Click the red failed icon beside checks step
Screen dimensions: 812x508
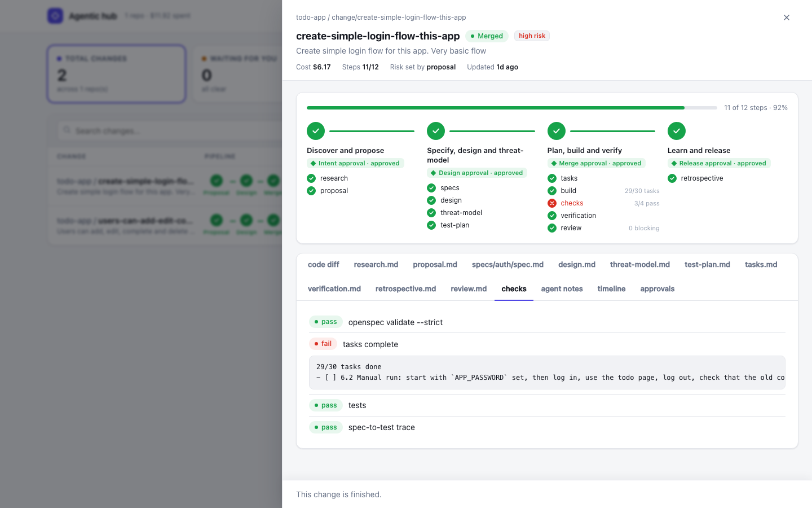click(x=552, y=203)
